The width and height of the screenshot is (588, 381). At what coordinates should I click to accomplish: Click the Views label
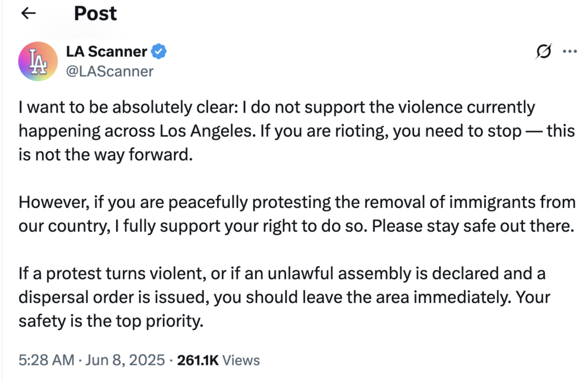[x=241, y=360]
